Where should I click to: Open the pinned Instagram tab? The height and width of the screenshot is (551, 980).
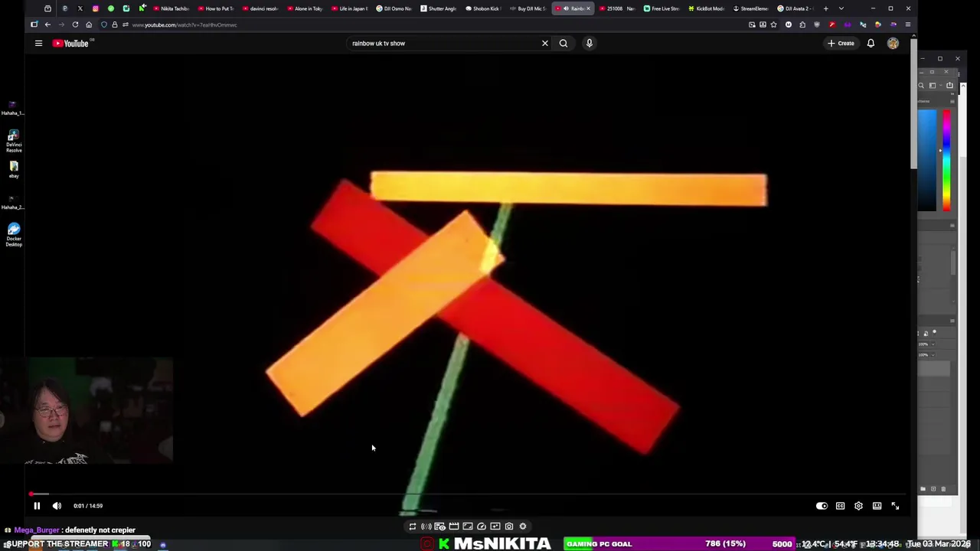point(95,8)
